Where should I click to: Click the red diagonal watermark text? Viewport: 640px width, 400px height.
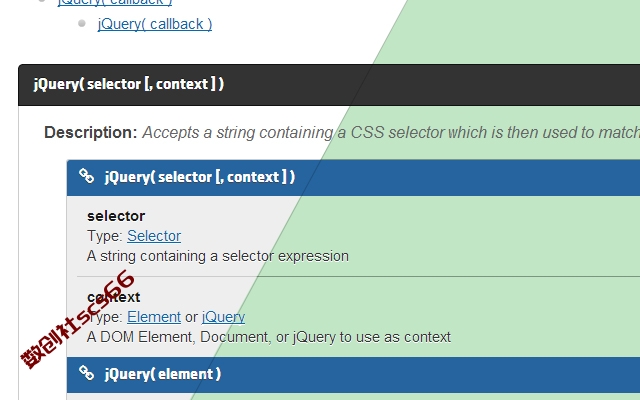[77, 320]
